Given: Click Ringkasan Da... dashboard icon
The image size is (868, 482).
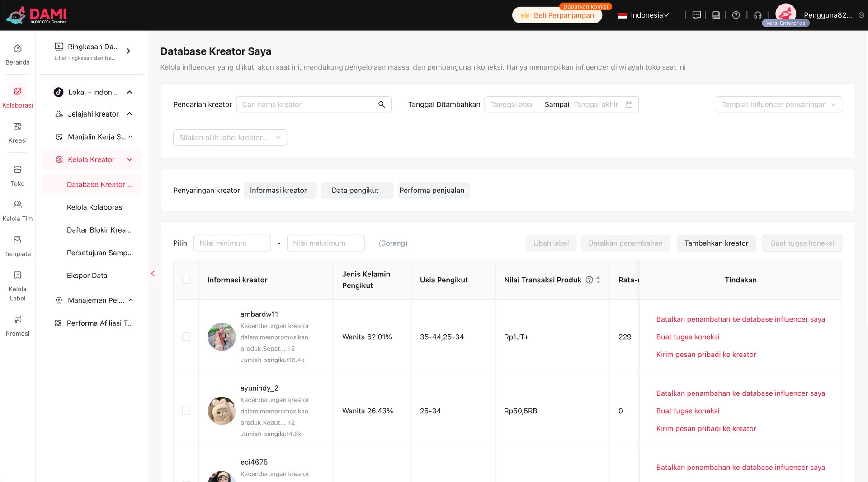Looking at the screenshot, I should (x=59, y=47).
